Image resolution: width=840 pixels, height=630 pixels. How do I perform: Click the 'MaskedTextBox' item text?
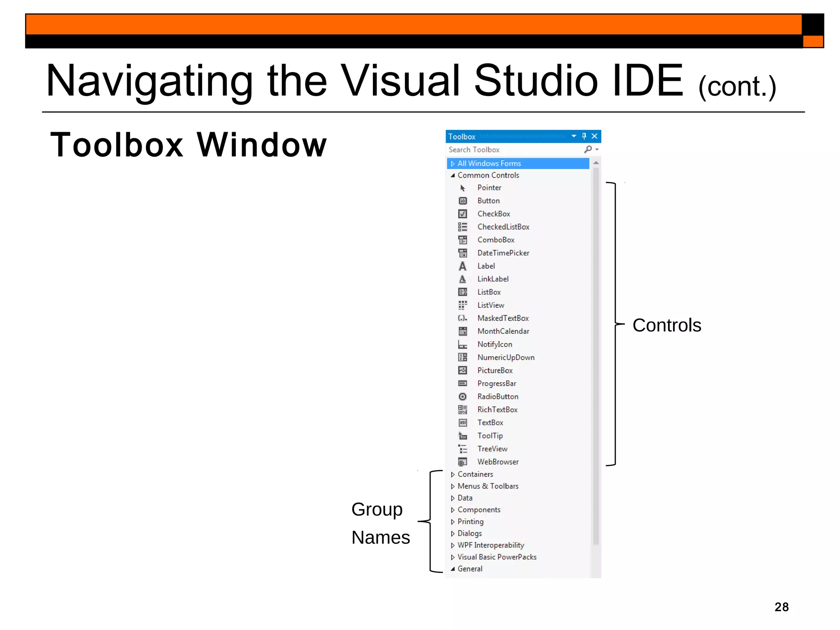[503, 318]
